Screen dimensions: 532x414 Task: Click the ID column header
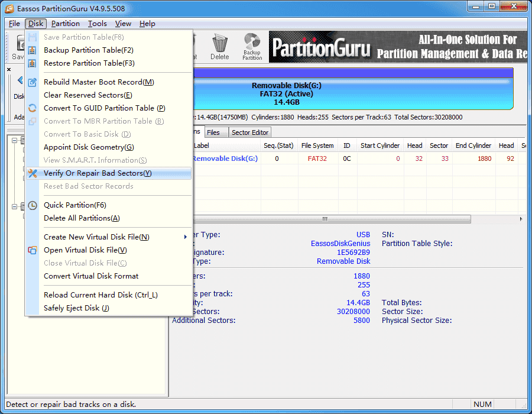tap(347, 145)
